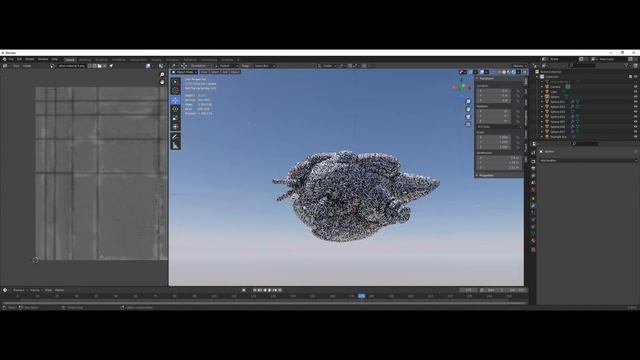Toggle camera view with the camera gizmo
The image size is (640, 360).
pos(468,117)
